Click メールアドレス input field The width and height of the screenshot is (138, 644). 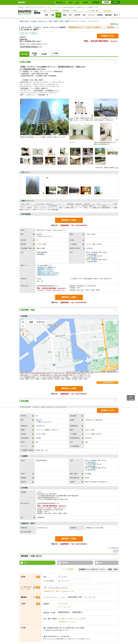[x=76, y=588]
